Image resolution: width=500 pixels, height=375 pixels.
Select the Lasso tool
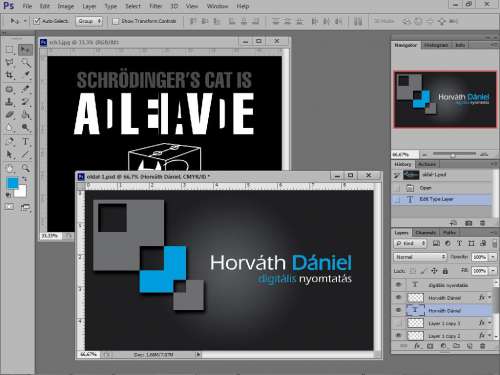(9, 62)
